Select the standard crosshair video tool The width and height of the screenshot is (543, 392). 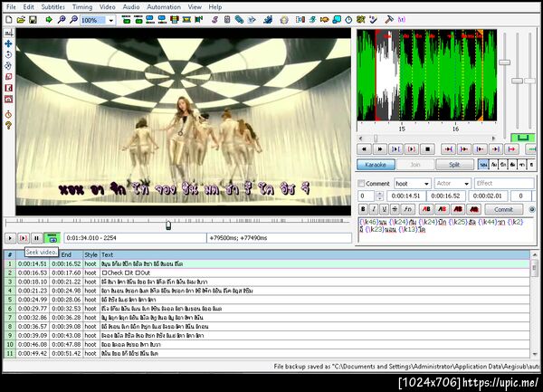[x=9, y=33]
